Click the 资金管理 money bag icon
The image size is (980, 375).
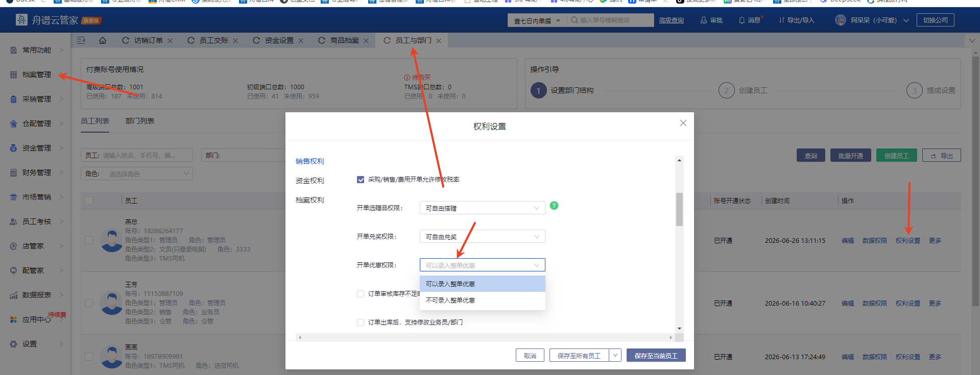pyautogui.click(x=14, y=148)
